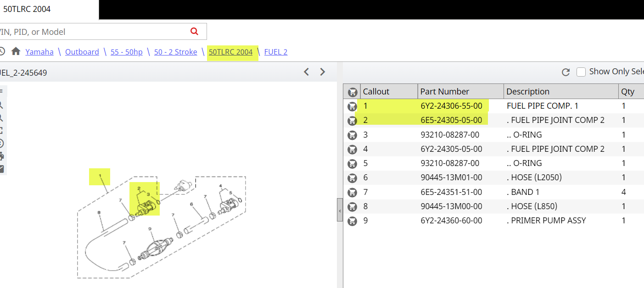Screen dimensions: 644x288
Task: Click the PRIMER PUMP ASSY description
Action: tap(546, 220)
